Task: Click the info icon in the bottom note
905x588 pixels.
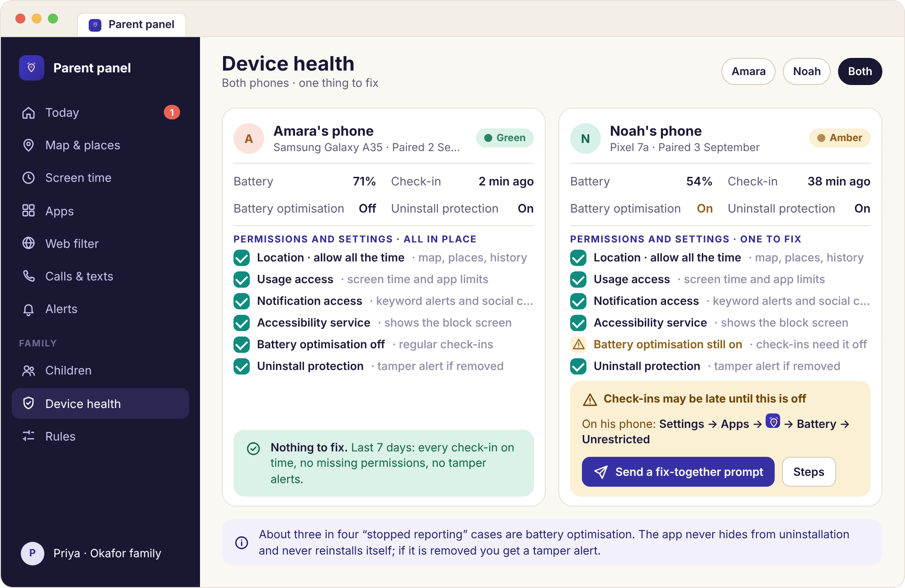Action: (242, 542)
